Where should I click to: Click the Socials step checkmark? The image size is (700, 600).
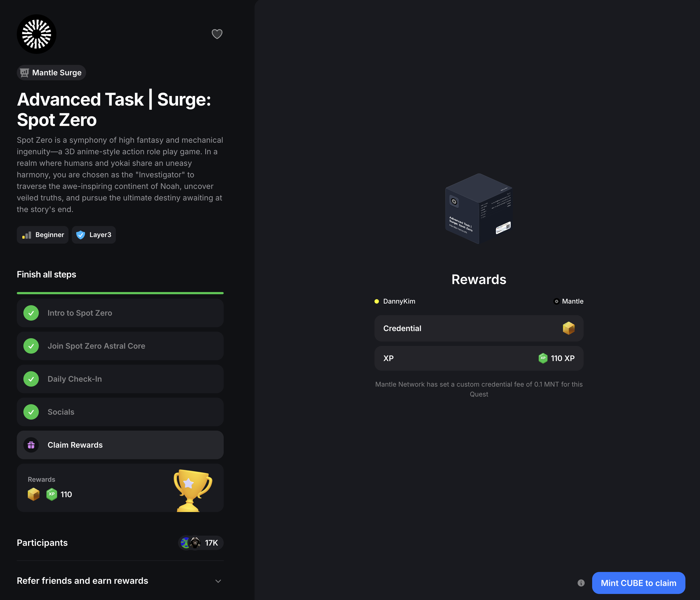click(x=31, y=412)
